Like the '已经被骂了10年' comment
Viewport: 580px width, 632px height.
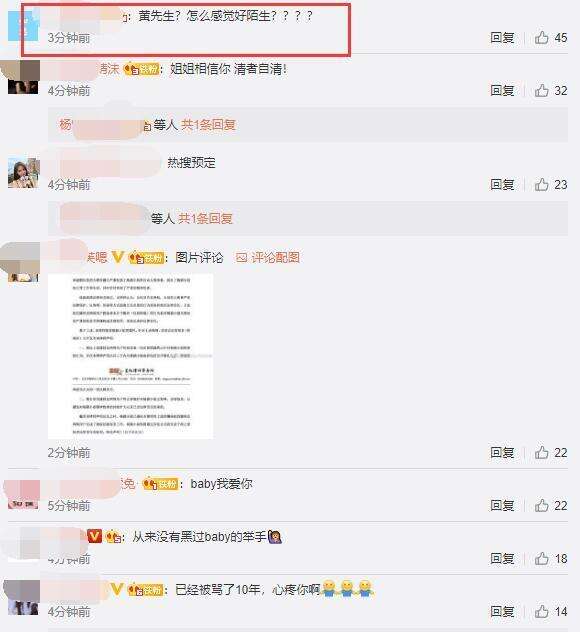tap(541, 611)
